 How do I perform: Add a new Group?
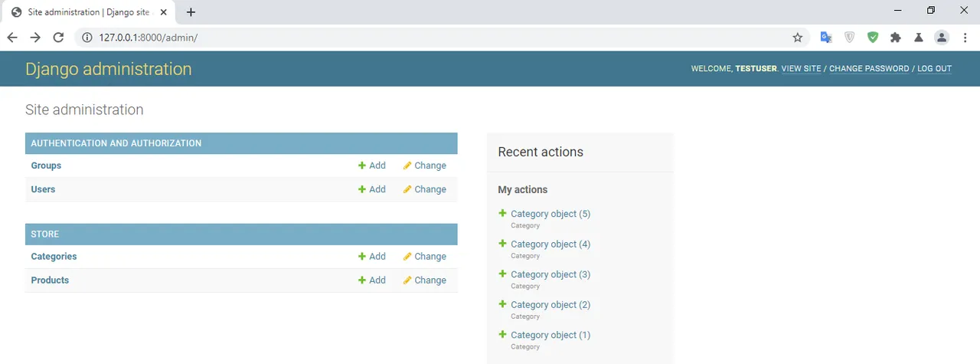tap(372, 166)
